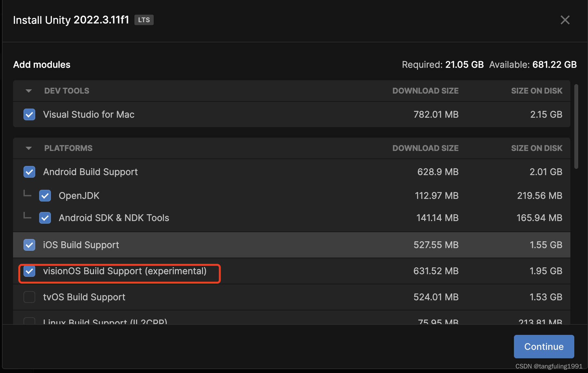588x373 pixels.
Task: Click the 1.53 GB size on disk
Action: pyautogui.click(x=546, y=297)
